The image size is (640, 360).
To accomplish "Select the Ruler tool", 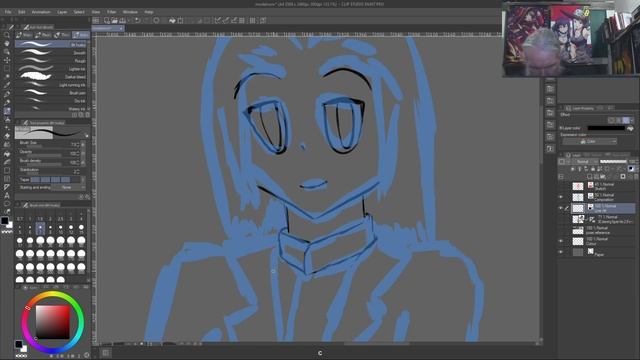I will coord(7,187).
